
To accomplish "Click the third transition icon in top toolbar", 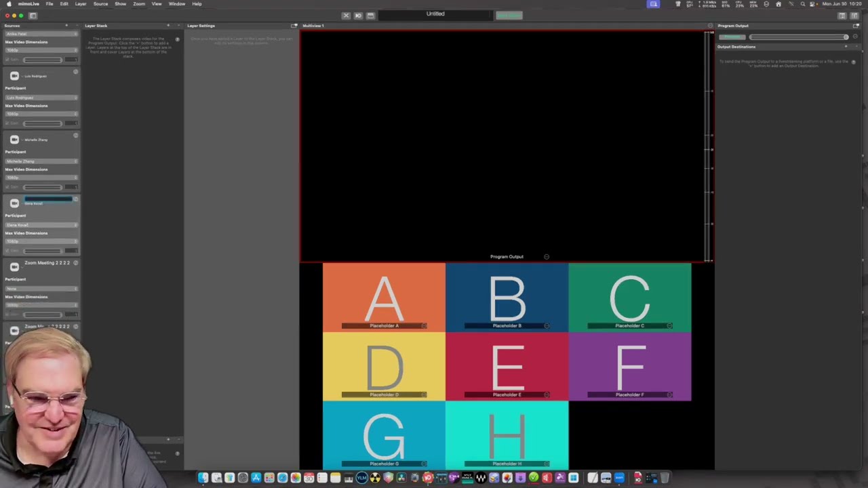I will click(x=370, y=15).
